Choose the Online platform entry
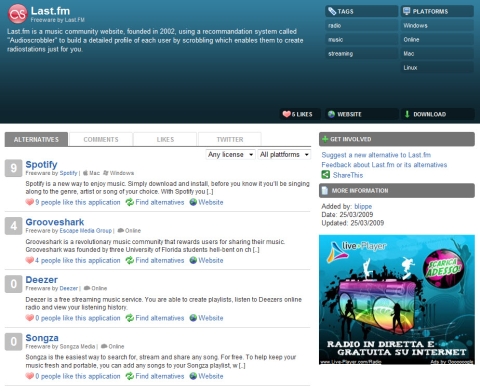Viewport: 480px width, 391px height. coord(437,39)
